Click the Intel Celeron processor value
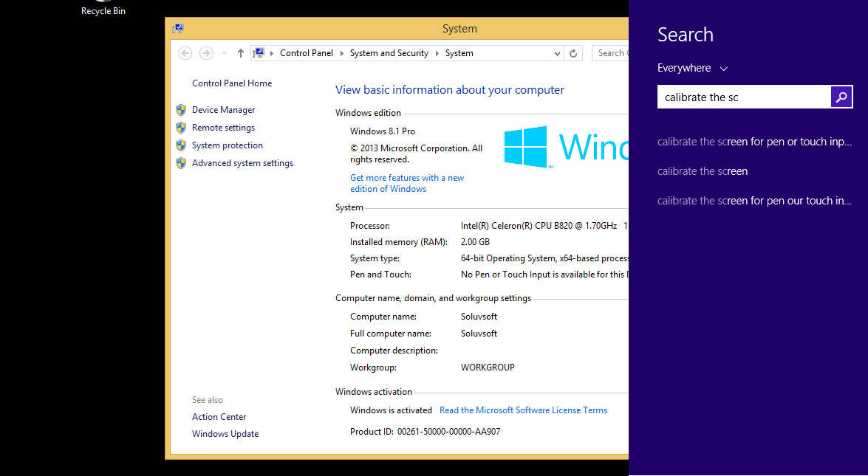868x476 pixels. tap(539, 226)
